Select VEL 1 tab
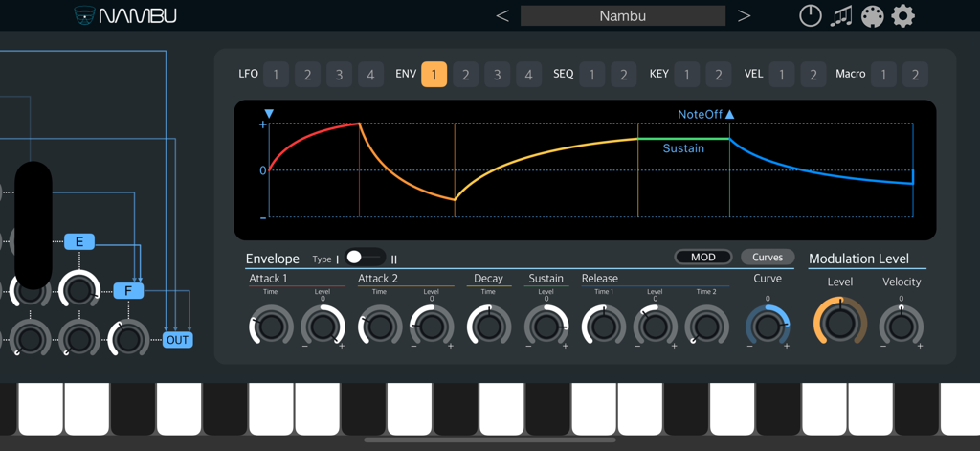 pyautogui.click(x=782, y=75)
